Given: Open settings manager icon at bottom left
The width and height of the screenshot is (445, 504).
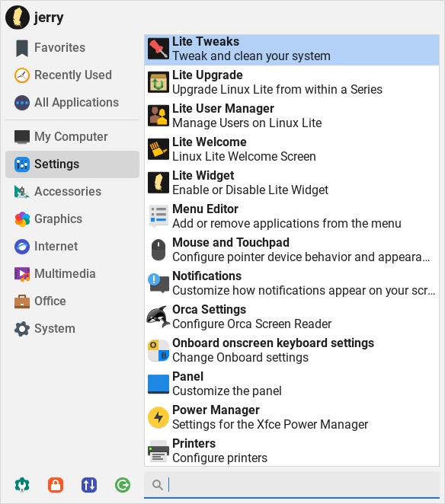Looking at the screenshot, I should [22, 485].
